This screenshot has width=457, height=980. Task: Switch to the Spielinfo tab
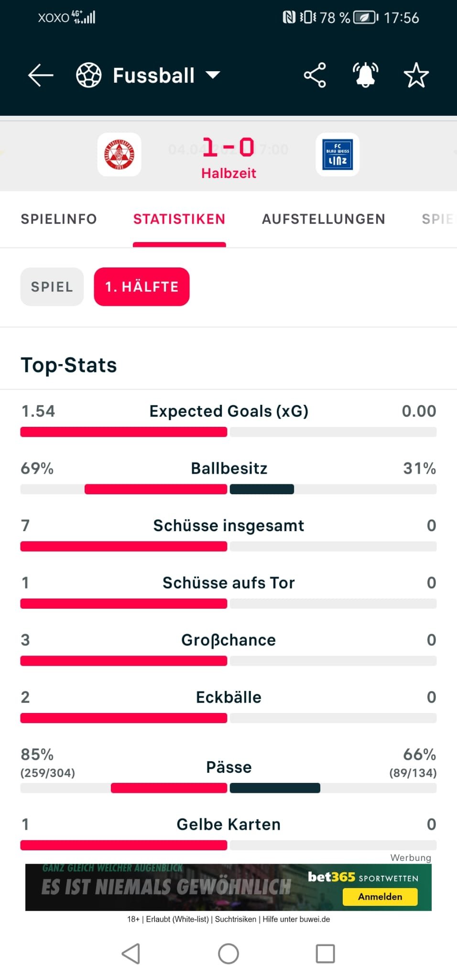[59, 219]
